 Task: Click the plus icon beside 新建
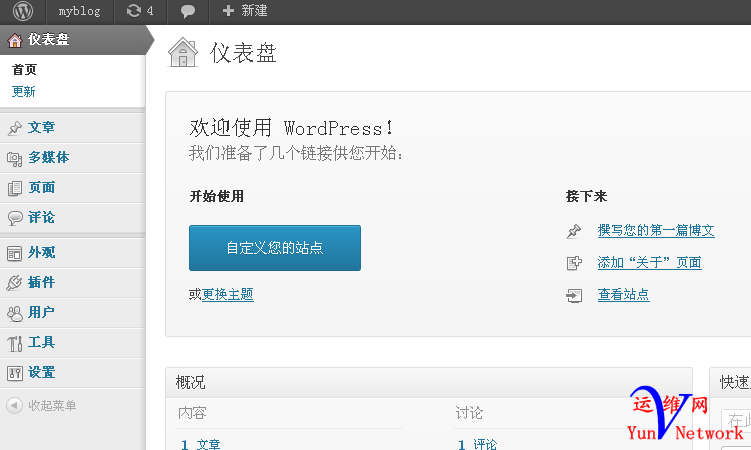tap(228, 11)
